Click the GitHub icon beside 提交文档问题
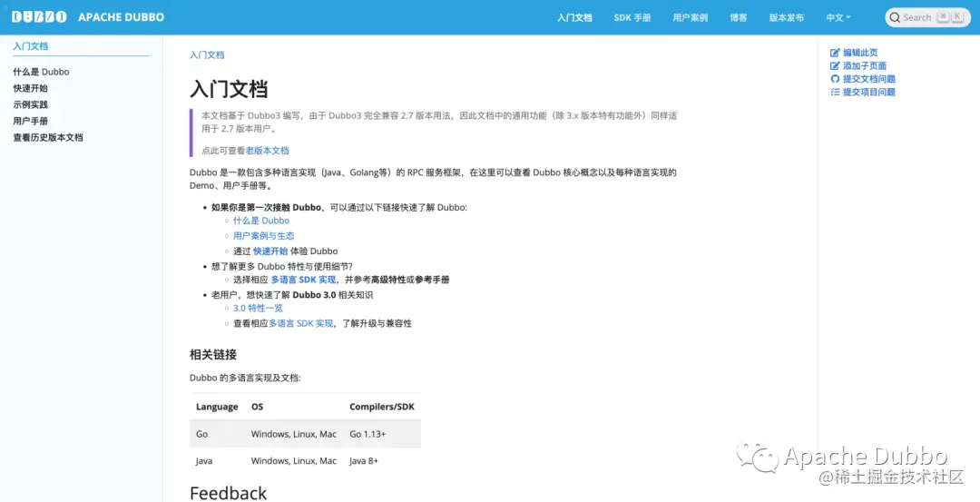980x502 pixels. [x=835, y=79]
